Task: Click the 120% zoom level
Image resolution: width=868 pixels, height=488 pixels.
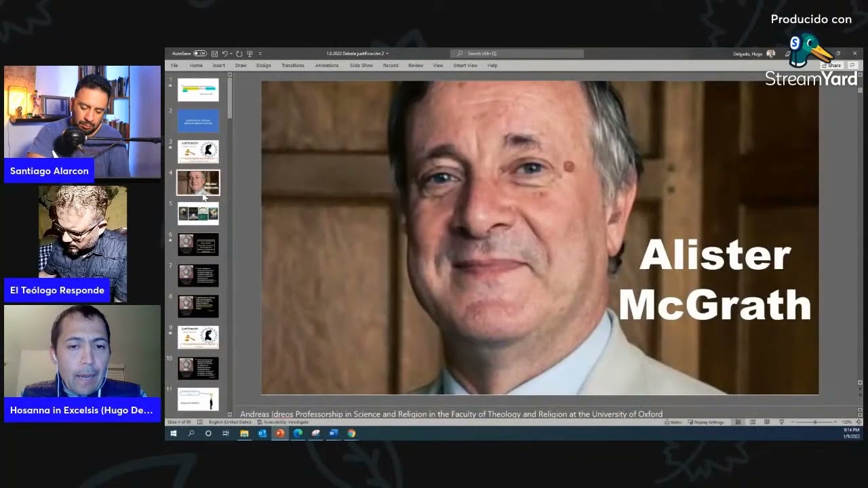Action: (x=846, y=422)
